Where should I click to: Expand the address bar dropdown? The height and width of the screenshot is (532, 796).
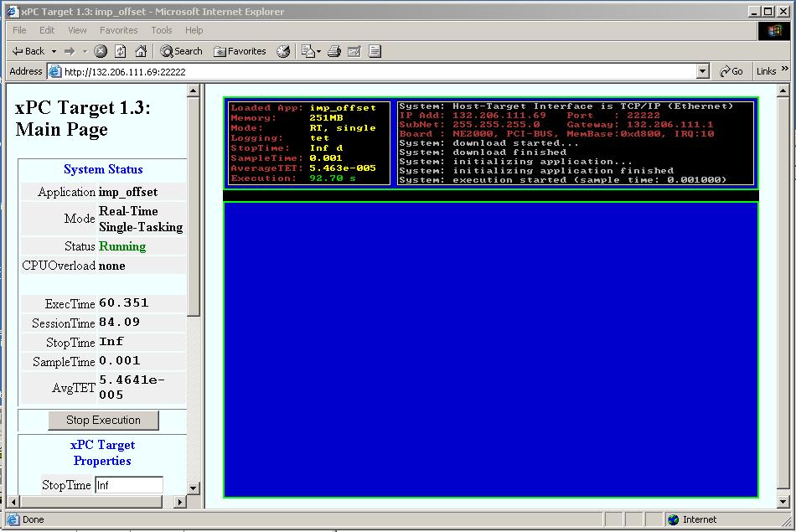tap(703, 71)
